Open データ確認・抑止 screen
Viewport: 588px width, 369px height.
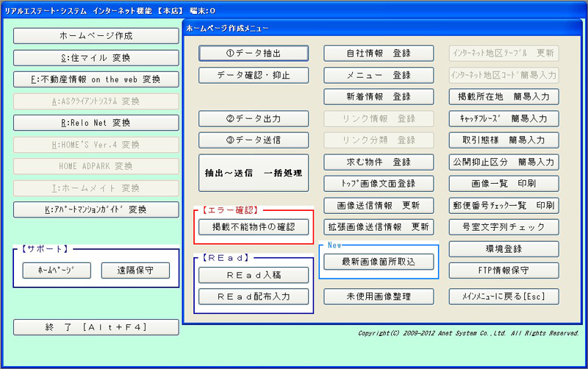pyautogui.click(x=254, y=75)
